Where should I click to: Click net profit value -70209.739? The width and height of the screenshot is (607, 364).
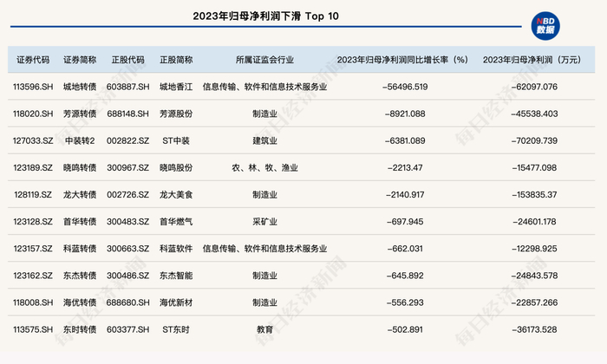(534, 140)
